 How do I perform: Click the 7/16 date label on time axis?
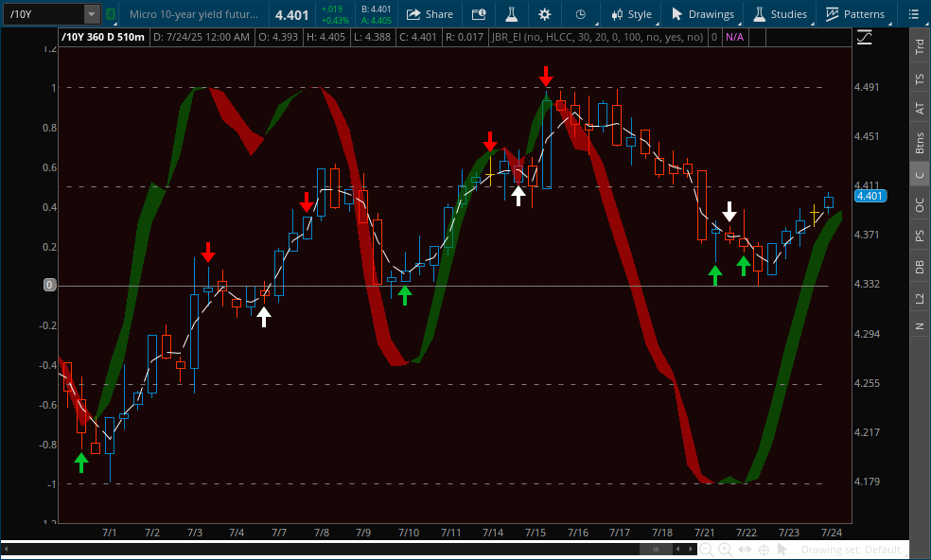coord(578,532)
